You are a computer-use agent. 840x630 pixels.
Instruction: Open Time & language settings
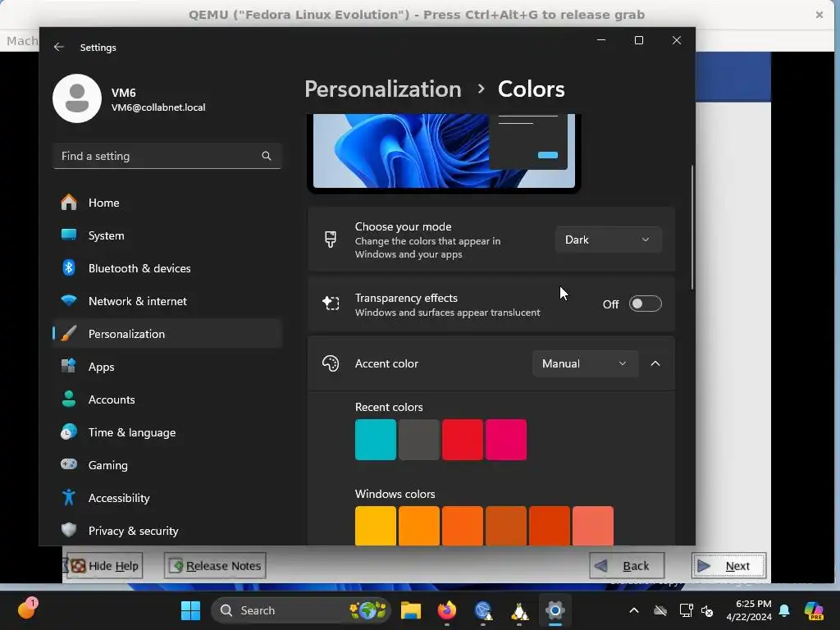(167, 431)
